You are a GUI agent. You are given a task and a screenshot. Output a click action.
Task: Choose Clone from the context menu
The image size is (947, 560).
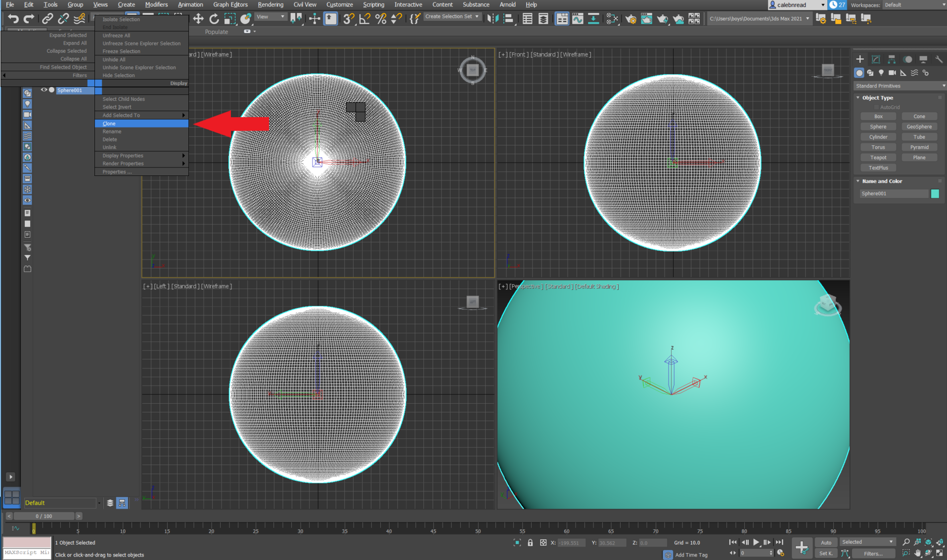coord(141,124)
